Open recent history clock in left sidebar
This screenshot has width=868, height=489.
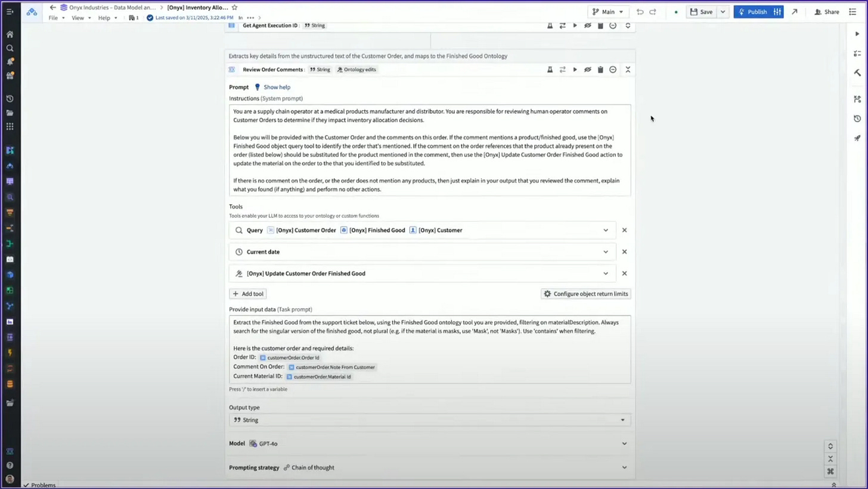10,99
